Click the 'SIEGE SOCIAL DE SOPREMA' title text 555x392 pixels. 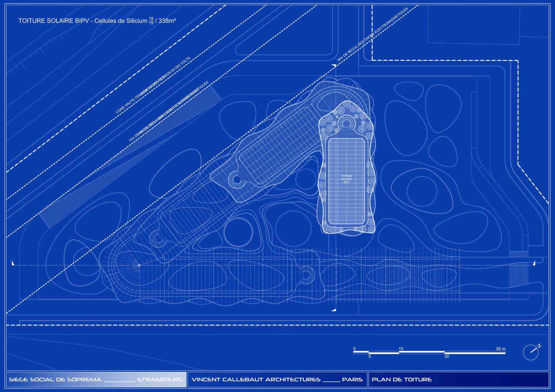(55, 379)
